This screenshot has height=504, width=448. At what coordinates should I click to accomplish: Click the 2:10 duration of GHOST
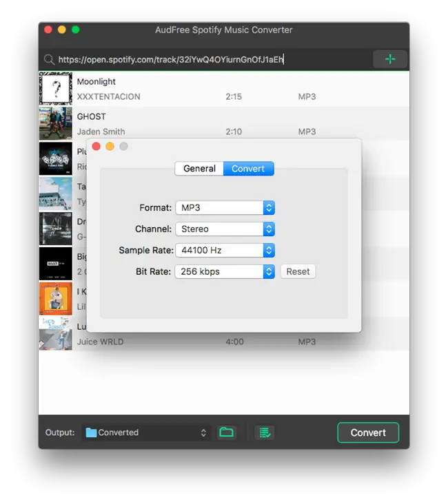click(234, 132)
